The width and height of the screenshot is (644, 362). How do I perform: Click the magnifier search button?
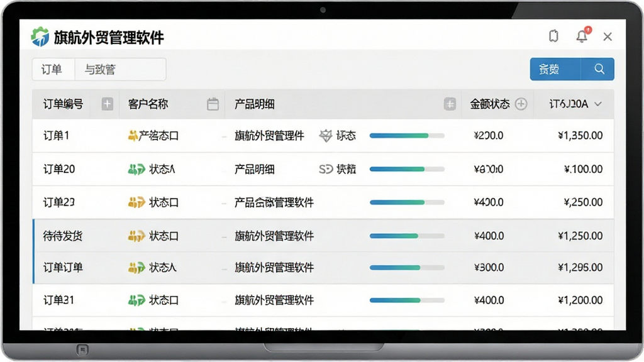pyautogui.click(x=599, y=69)
